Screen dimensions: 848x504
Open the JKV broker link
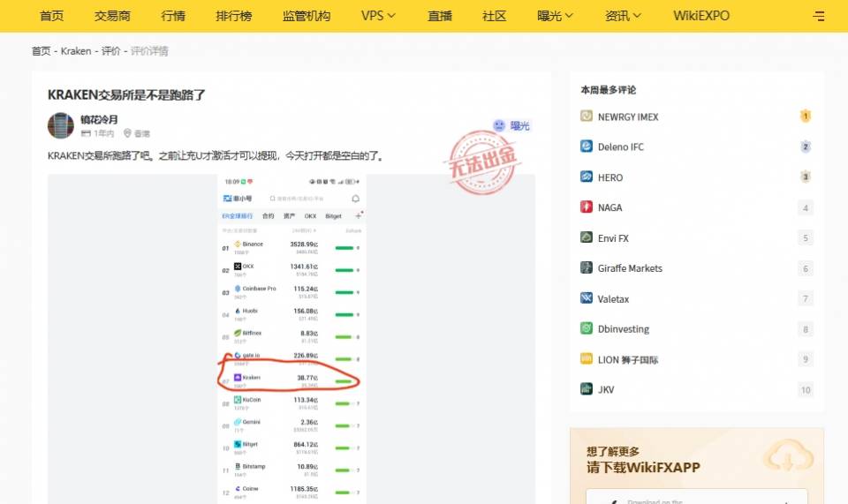tap(606, 389)
